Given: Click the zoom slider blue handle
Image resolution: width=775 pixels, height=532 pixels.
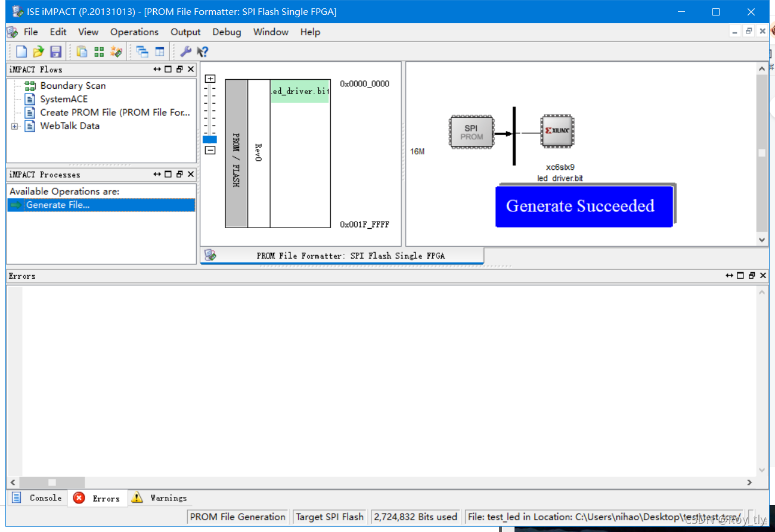Looking at the screenshot, I should coord(210,139).
